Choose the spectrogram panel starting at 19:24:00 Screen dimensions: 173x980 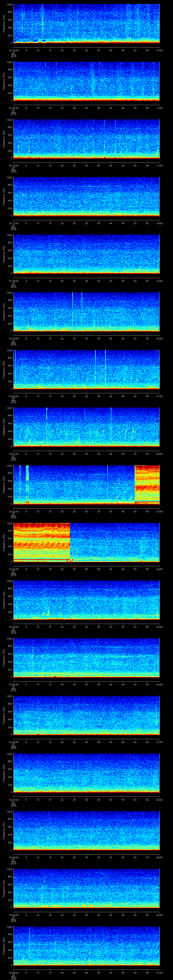tap(86, 600)
